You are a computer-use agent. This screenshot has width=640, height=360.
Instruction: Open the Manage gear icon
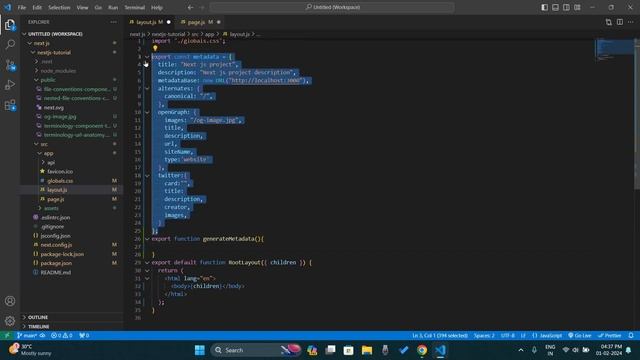click(10, 321)
